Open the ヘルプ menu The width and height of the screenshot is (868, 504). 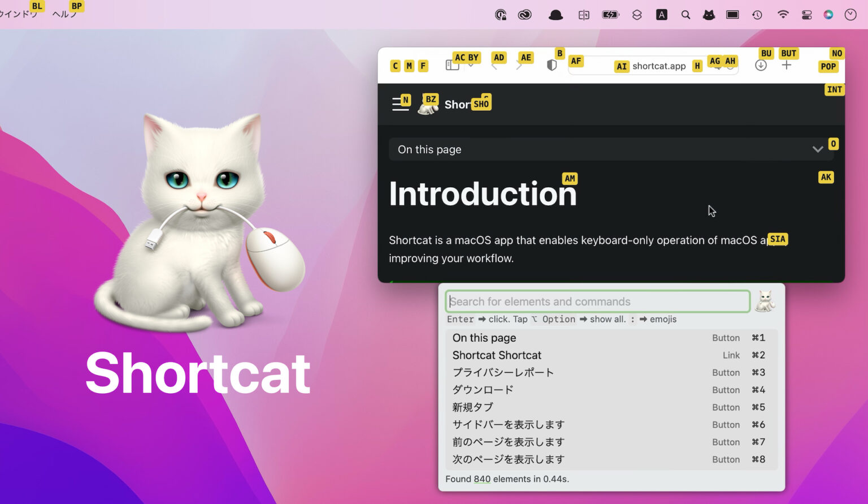click(x=66, y=12)
